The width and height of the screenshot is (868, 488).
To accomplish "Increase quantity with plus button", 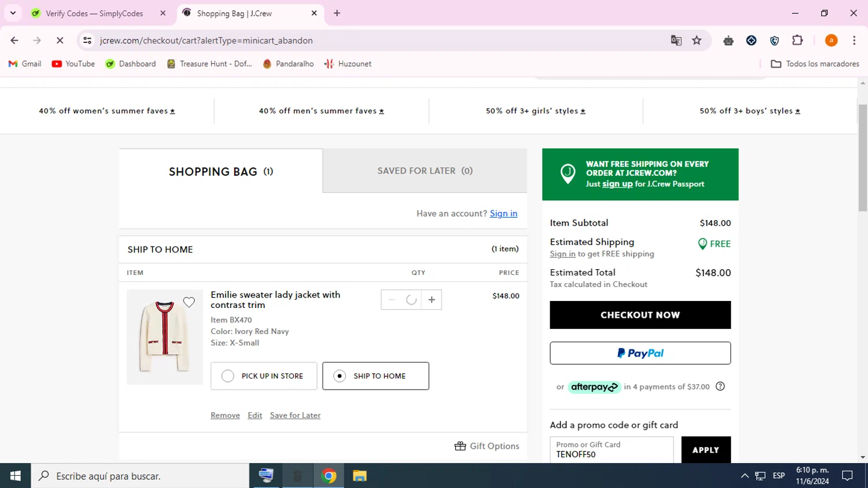I will (x=432, y=300).
